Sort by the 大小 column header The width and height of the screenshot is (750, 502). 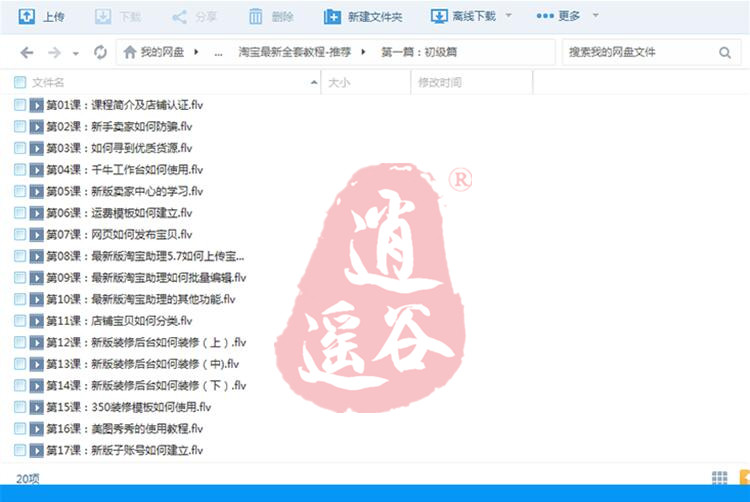click(x=339, y=83)
